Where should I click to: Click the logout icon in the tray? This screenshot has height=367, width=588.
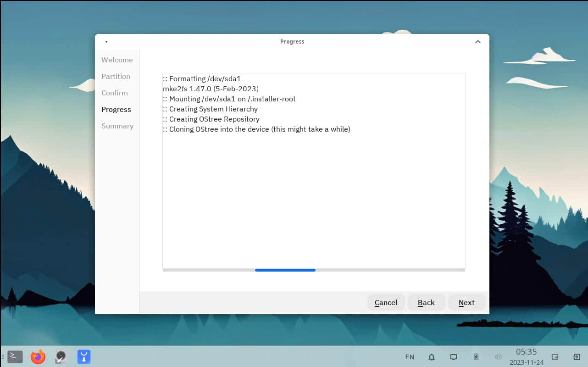577,357
